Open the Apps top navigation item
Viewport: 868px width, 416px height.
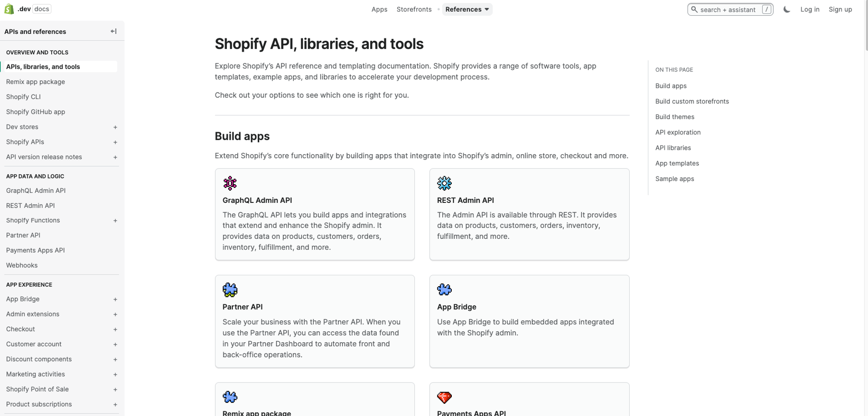379,10
